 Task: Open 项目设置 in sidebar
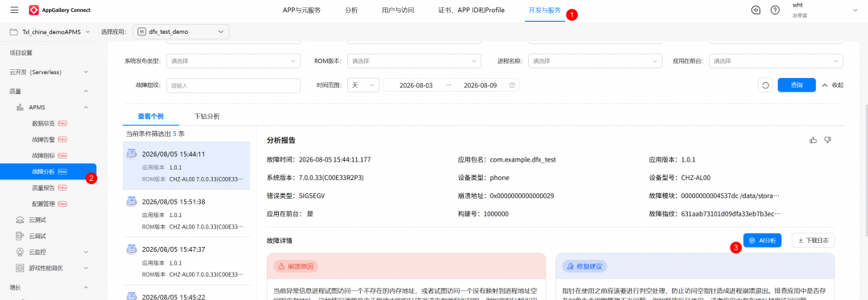click(x=21, y=53)
